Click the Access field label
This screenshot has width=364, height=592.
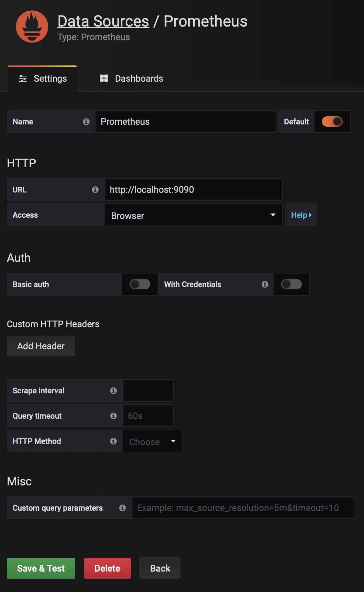(25, 215)
